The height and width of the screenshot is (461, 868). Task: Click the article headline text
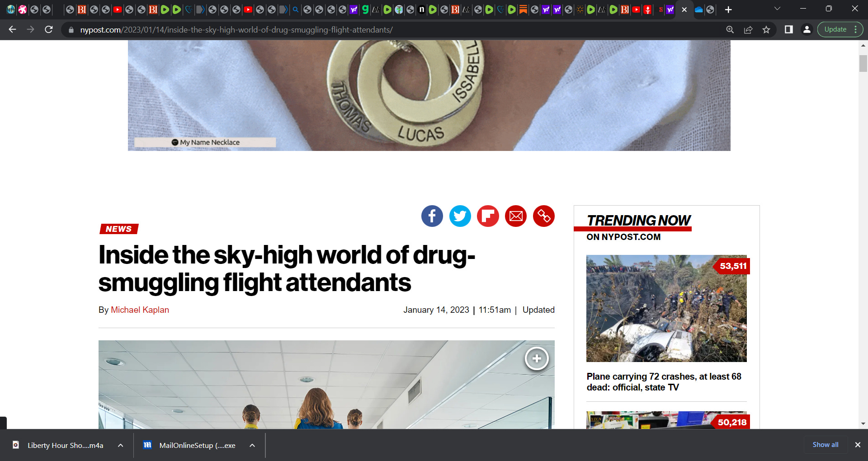pos(287,268)
